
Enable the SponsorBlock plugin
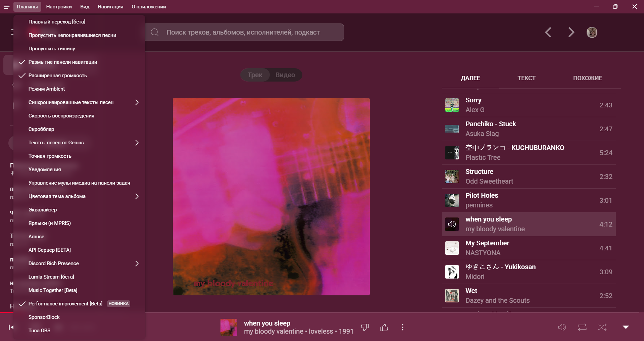click(79, 317)
